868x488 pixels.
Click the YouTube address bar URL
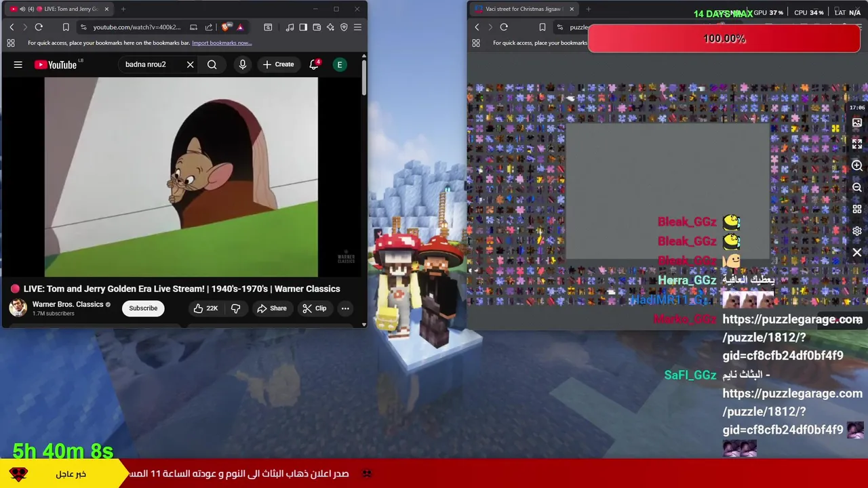(137, 27)
